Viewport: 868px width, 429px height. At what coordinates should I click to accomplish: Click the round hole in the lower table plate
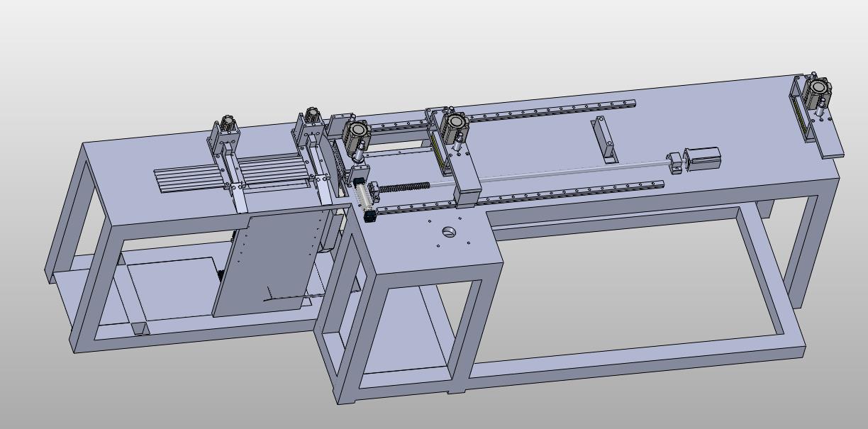click(447, 231)
